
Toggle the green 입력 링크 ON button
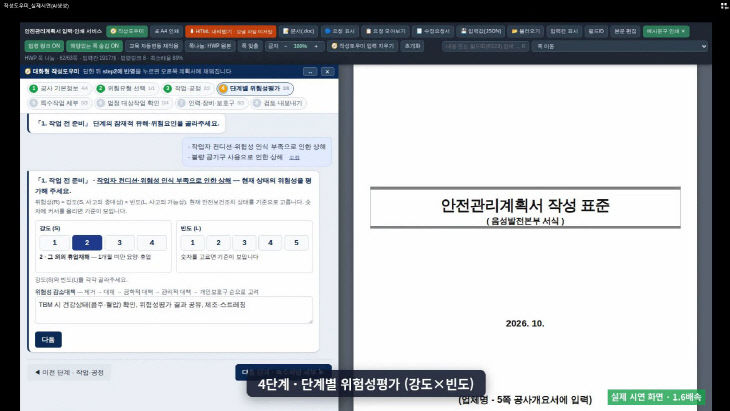coord(44,46)
